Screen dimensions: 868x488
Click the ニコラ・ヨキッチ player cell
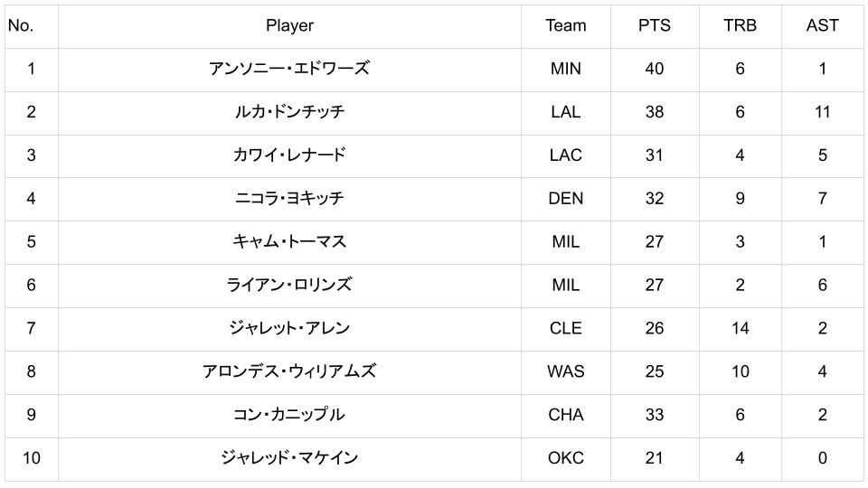click(289, 199)
